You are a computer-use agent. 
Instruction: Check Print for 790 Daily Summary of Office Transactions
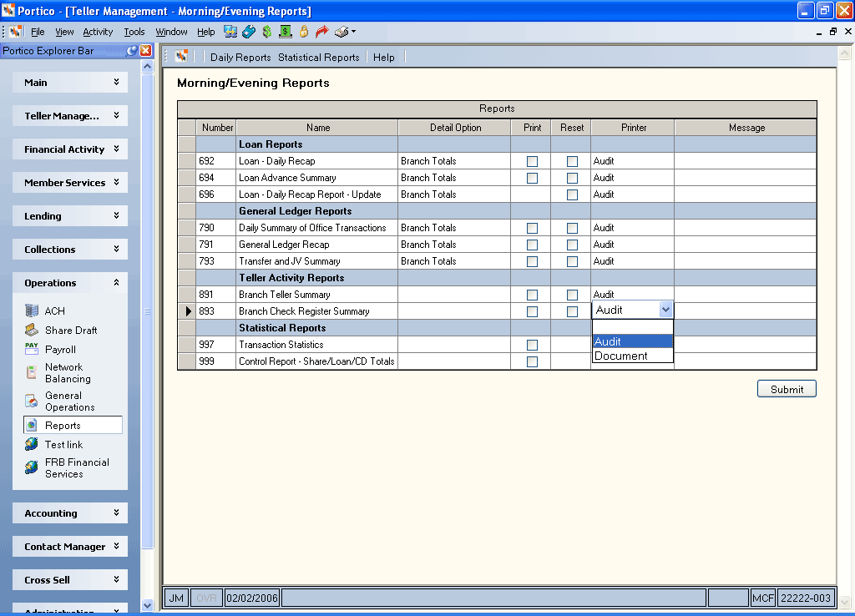532,229
